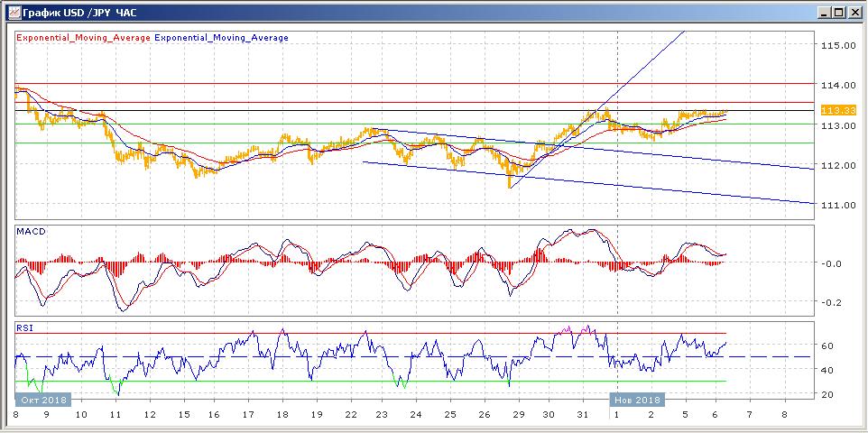The width and height of the screenshot is (868, 433).
Task: Click date 31 on the time axis
Action: point(581,414)
